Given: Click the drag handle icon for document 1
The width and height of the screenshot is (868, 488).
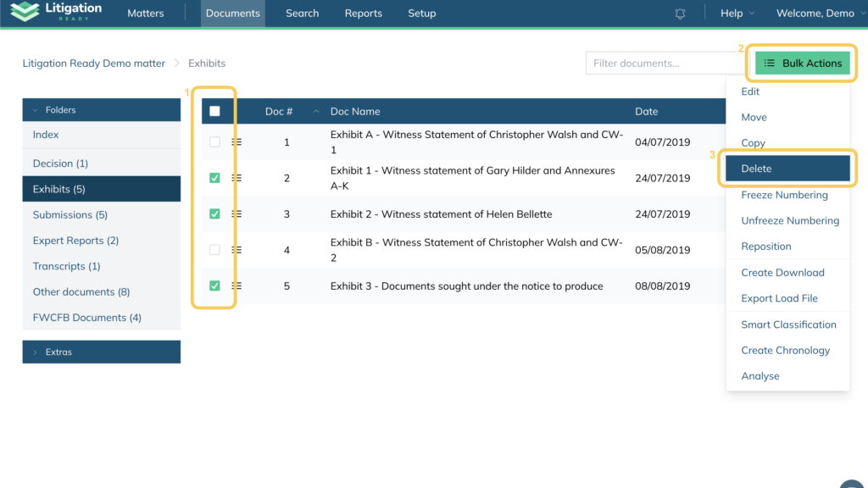Looking at the screenshot, I should tap(236, 142).
